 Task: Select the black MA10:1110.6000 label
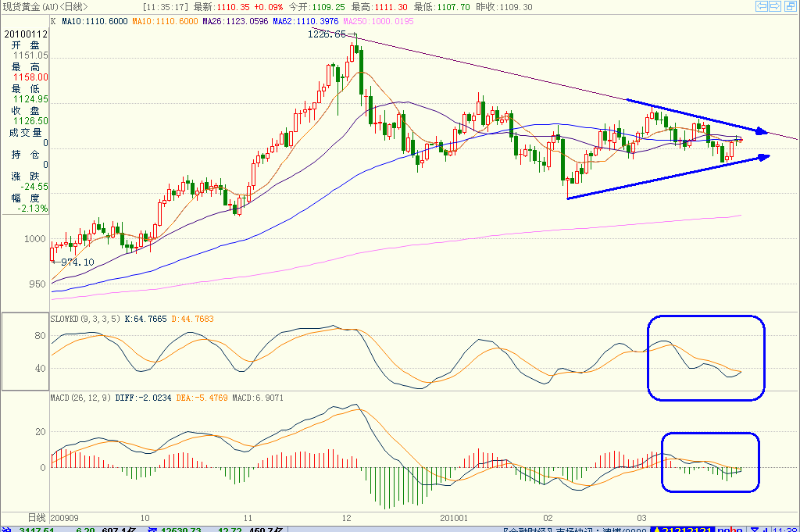95,21
